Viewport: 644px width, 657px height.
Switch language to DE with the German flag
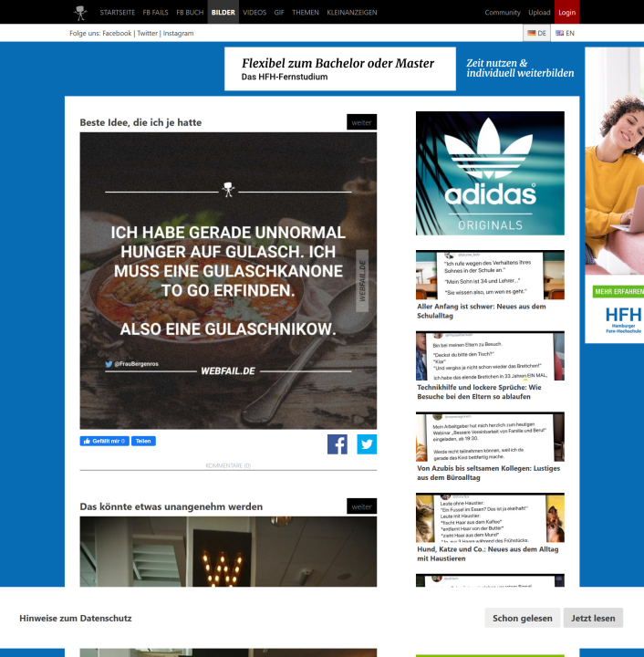pos(536,33)
